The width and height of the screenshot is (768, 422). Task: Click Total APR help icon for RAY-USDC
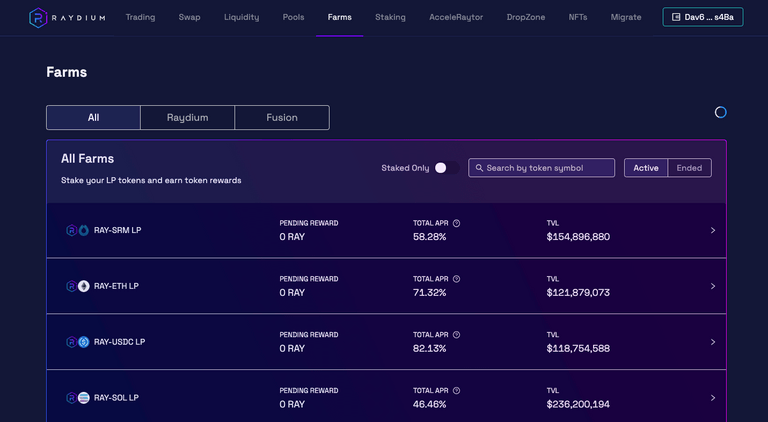[456, 335]
